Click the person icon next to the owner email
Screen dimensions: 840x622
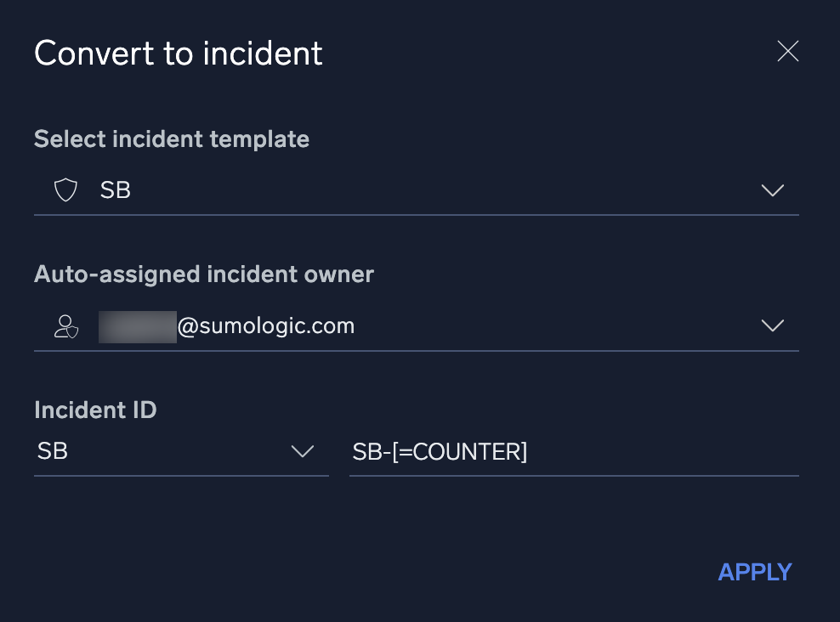pyautogui.click(x=65, y=325)
